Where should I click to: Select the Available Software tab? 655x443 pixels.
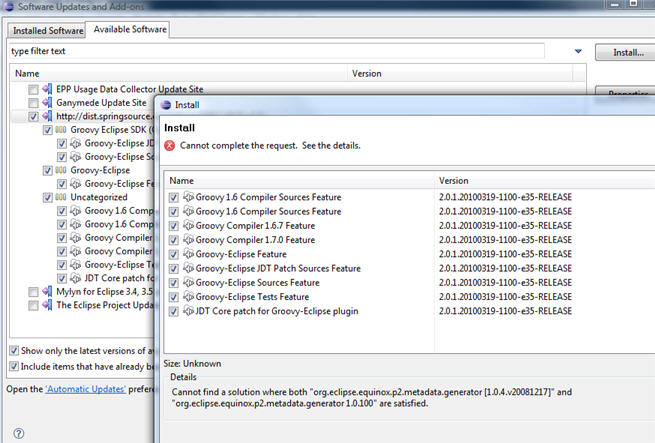(x=130, y=29)
